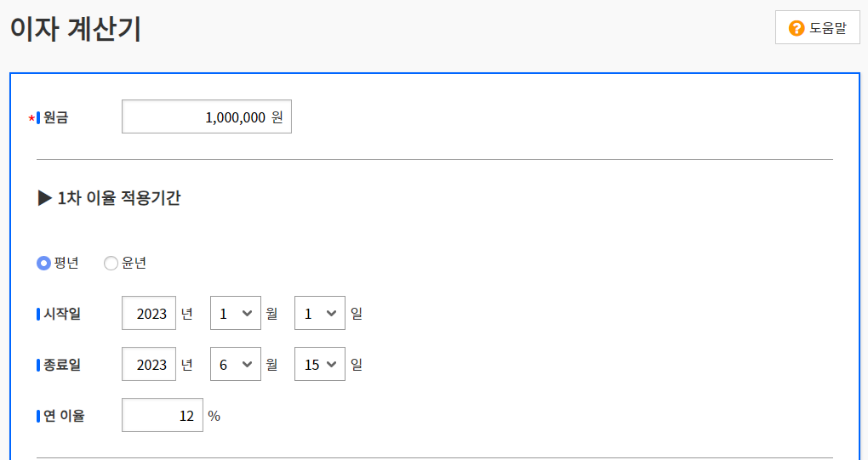This screenshot has height=460, width=868.
Task: Open the 도움말 help button
Action: [x=817, y=27]
